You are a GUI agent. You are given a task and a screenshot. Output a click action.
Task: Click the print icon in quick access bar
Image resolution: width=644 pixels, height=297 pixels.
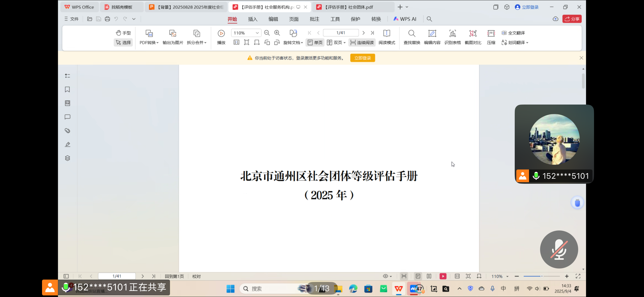pos(107,19)
